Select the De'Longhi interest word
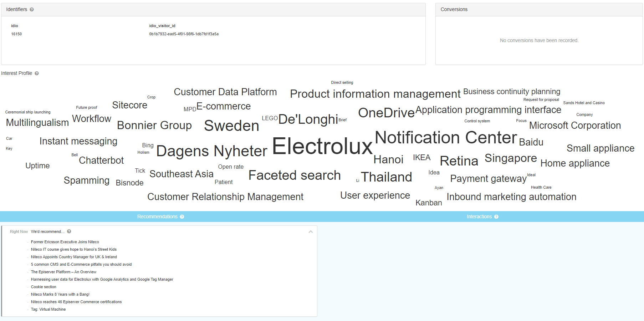Screen dimensions: 644x321 coord(308,119)
